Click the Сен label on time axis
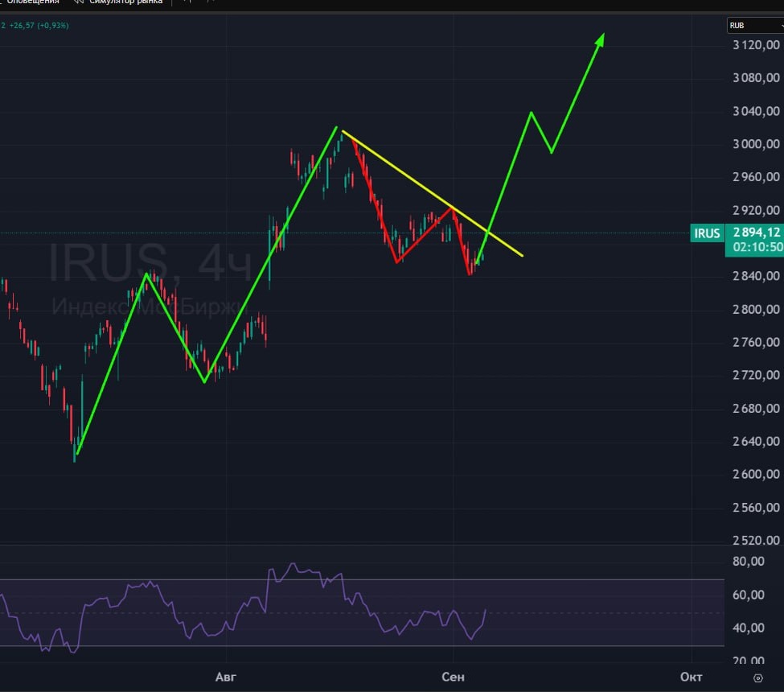The height and width of the screenshot is (692, 784). (453, 677)
